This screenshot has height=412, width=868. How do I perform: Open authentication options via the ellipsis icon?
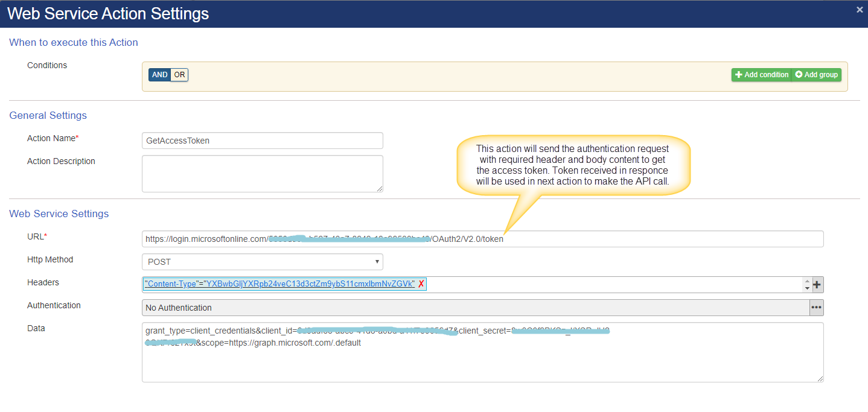(816, 308)
